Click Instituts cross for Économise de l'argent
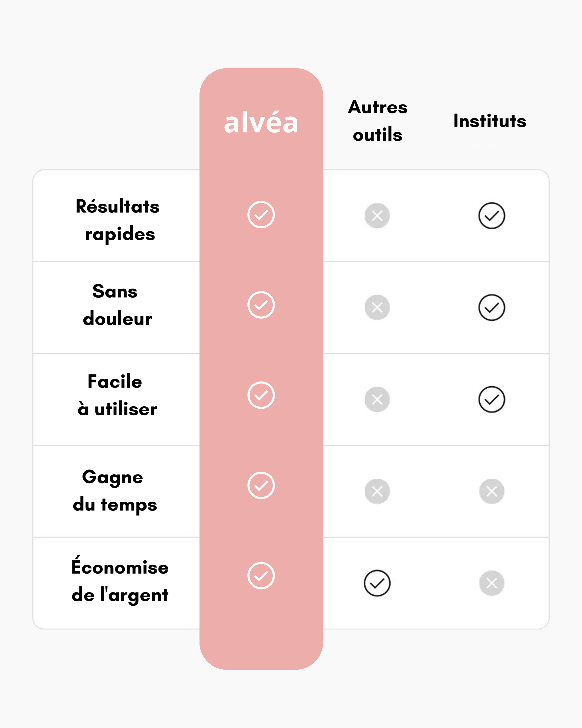Viewport: 582px width, 728px height. click(491, 583)
